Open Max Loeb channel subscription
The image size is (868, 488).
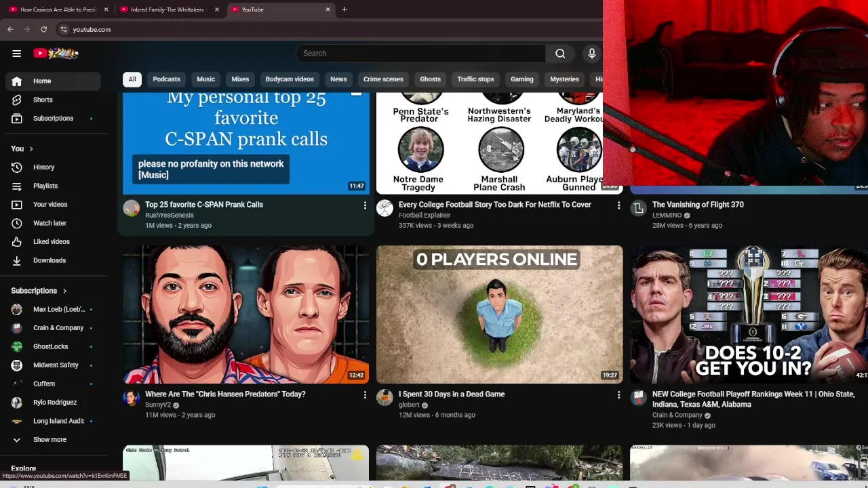click(53, 309)
